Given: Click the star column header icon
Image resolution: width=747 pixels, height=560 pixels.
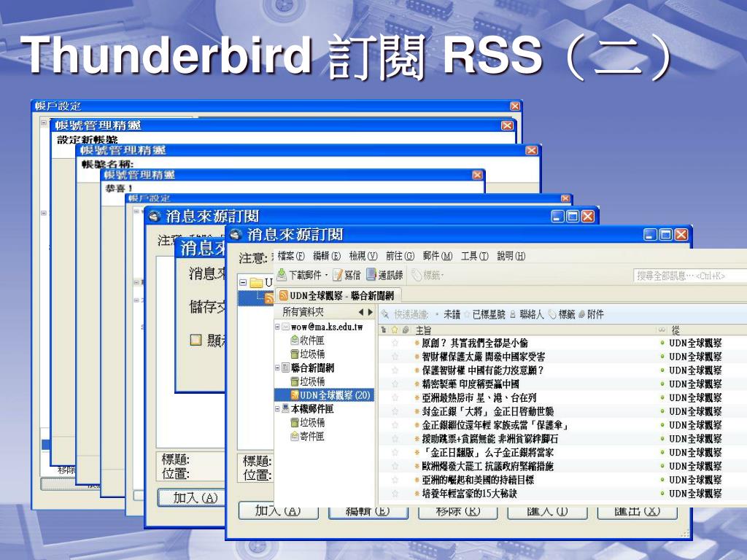Looking at the screenshot, I should coord(395,330).
